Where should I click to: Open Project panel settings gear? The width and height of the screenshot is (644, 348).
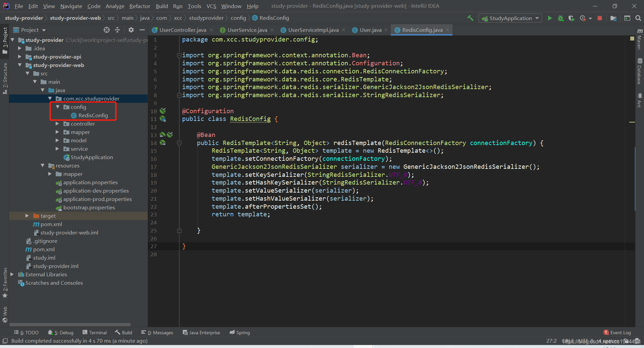pyautogui.click(x=131, y=30)
